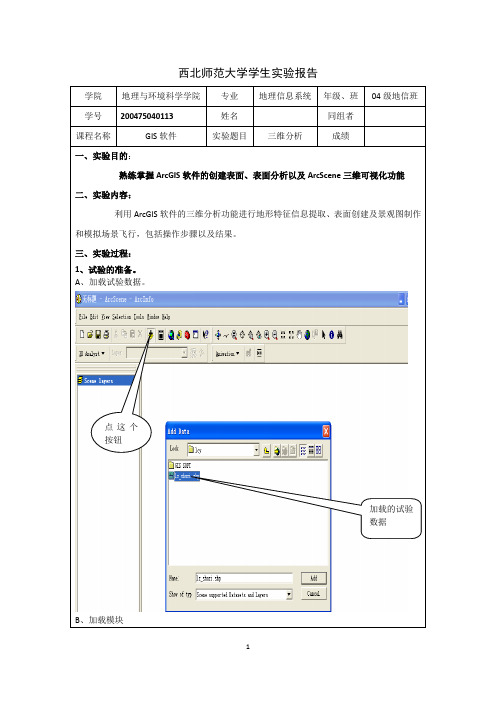Viewport: 496px width, 702px height.
Task: Expand the Look in folder dropdown
Action: tap(257, 450)
